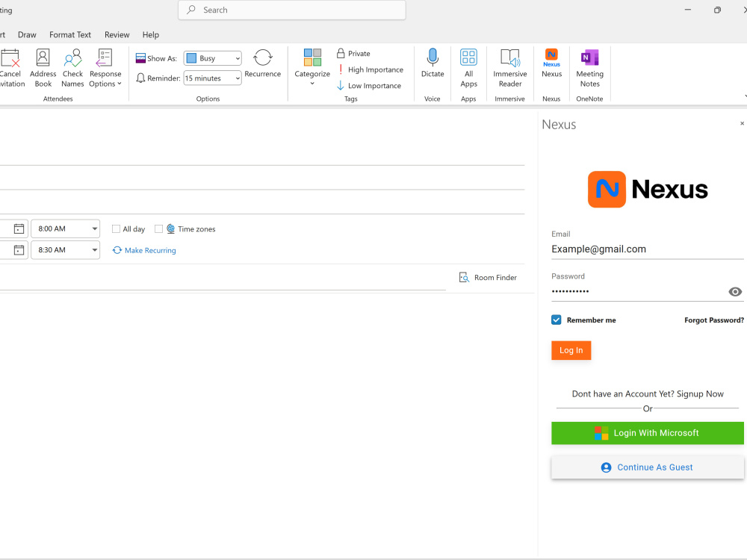
Task: Focus the Nexus Email field
Action: [x=648, y=249]
